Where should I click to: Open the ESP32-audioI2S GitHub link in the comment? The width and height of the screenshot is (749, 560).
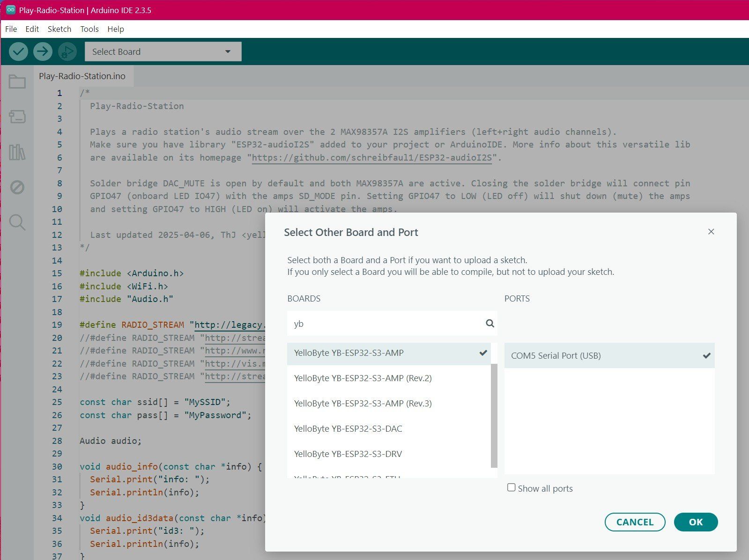372,158
